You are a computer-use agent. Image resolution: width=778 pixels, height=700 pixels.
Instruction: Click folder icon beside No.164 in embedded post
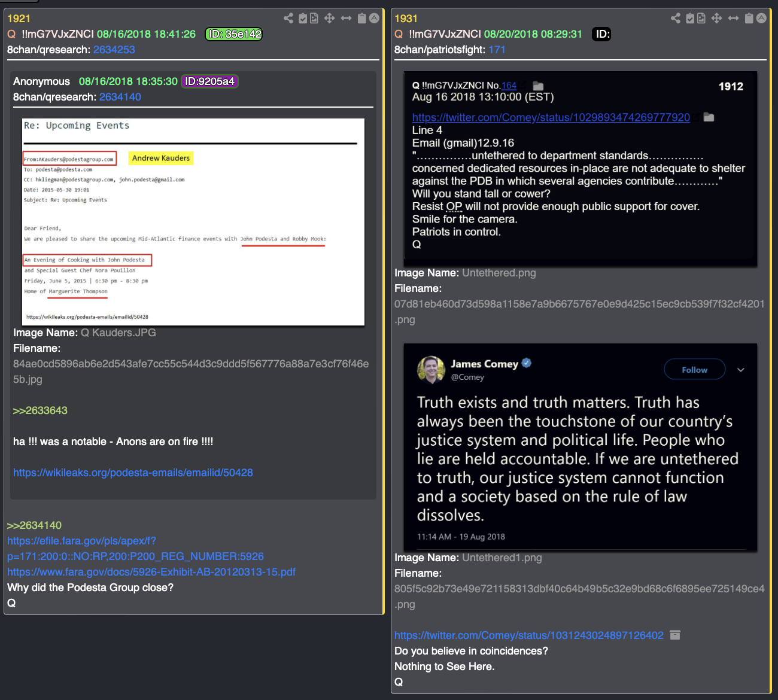[x=538, y=86]
